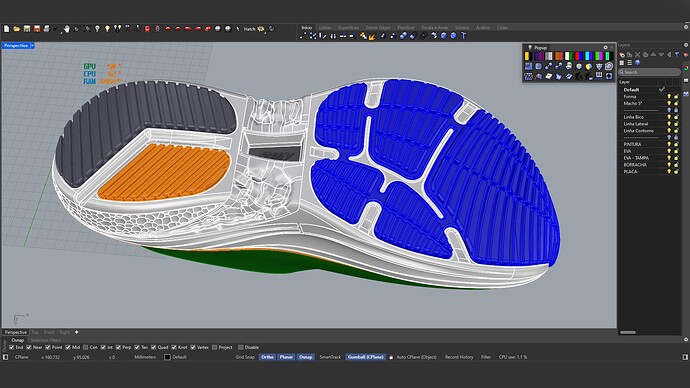Open a file with the folder icon

pos(17,29)
